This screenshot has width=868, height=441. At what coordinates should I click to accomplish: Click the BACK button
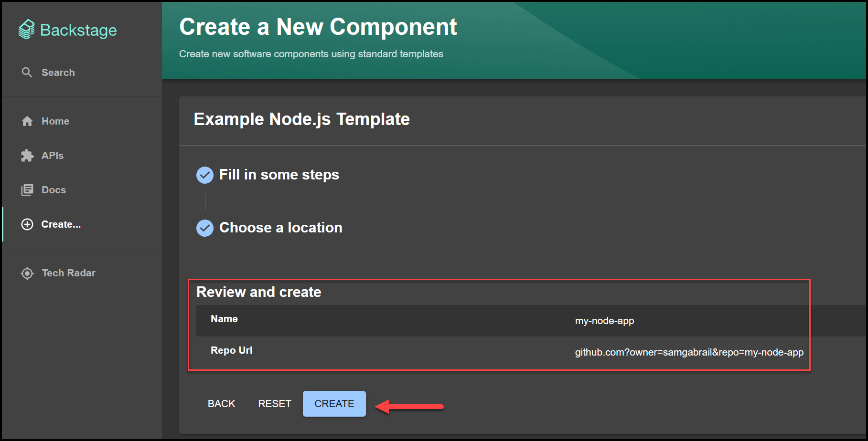(x=221, y=403)
